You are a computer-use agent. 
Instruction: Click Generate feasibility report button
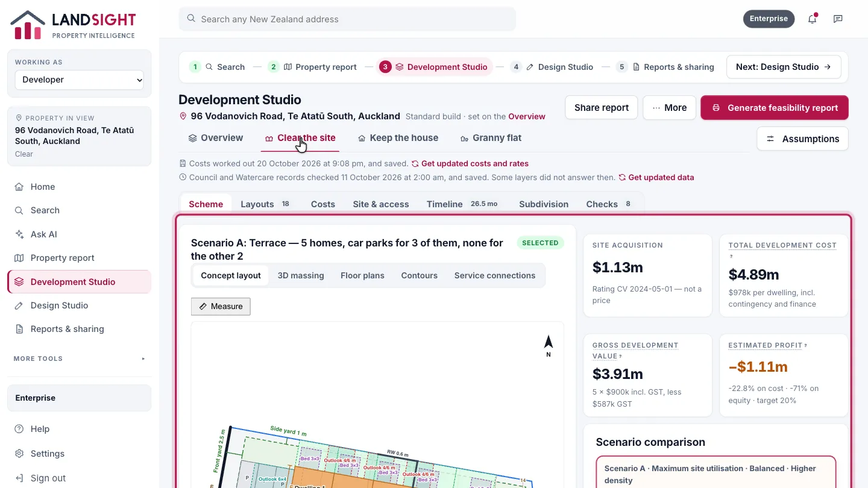click(x=775, y=108)
